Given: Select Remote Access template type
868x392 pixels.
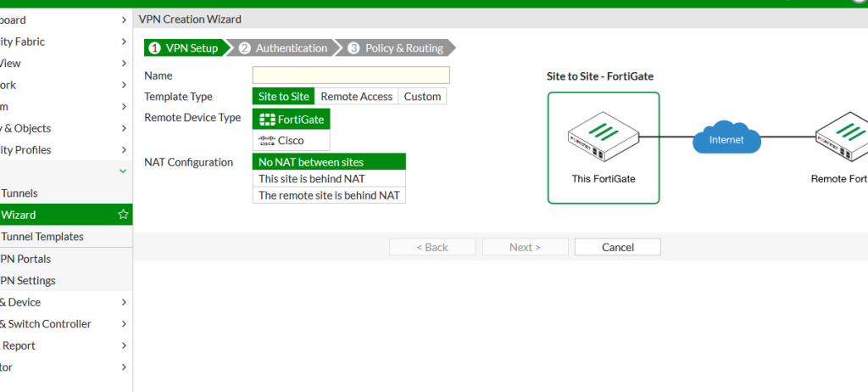Looking at the screenshot, I should [357, 97].
